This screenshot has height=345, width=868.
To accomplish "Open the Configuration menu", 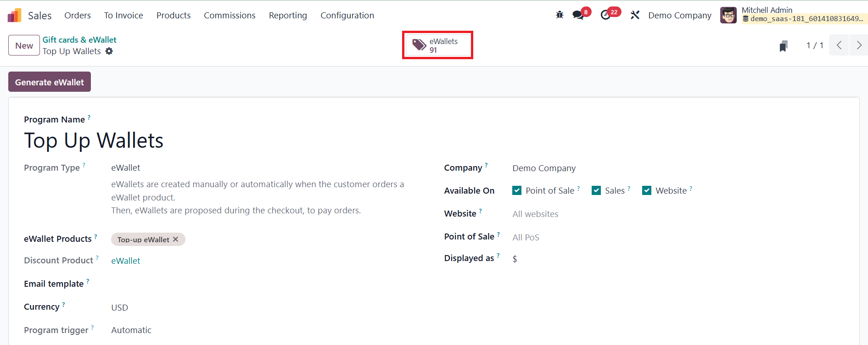I will 347,15.
